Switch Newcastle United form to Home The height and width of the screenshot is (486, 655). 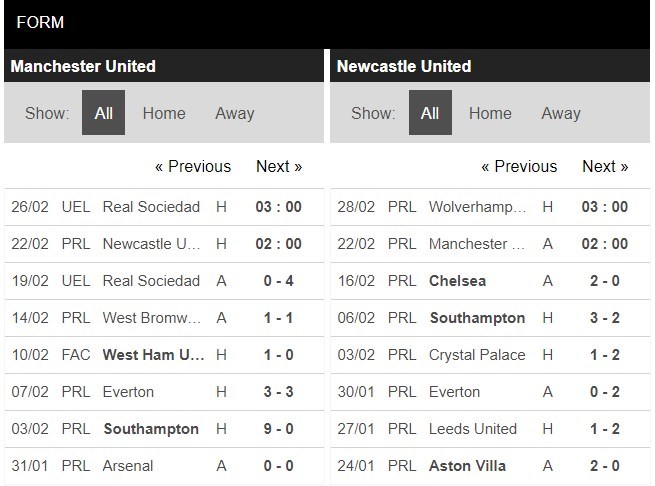click(490, 113)
